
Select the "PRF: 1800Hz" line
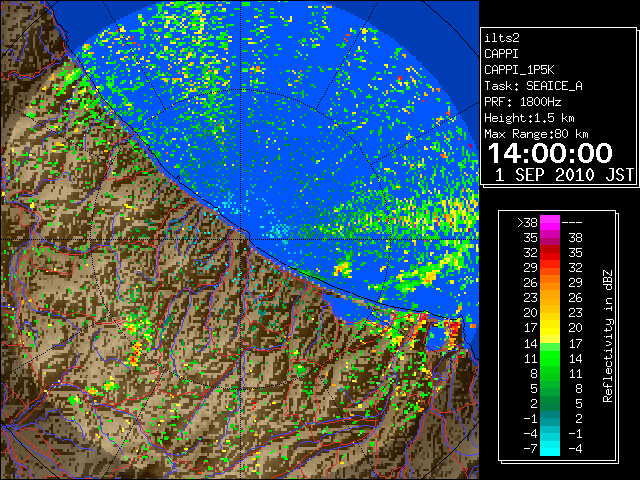coord(522,102)
